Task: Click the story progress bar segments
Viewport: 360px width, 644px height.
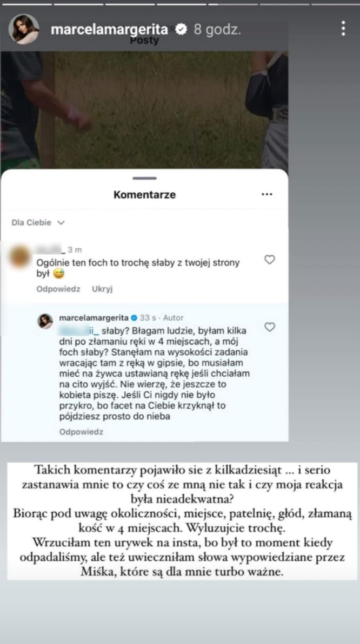Action: 180,4
